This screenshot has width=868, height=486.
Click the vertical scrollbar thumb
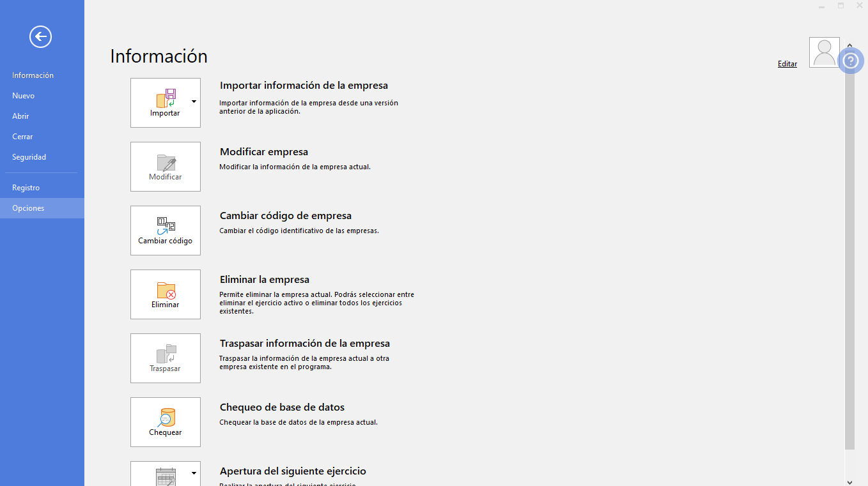(x=849, y=249)
